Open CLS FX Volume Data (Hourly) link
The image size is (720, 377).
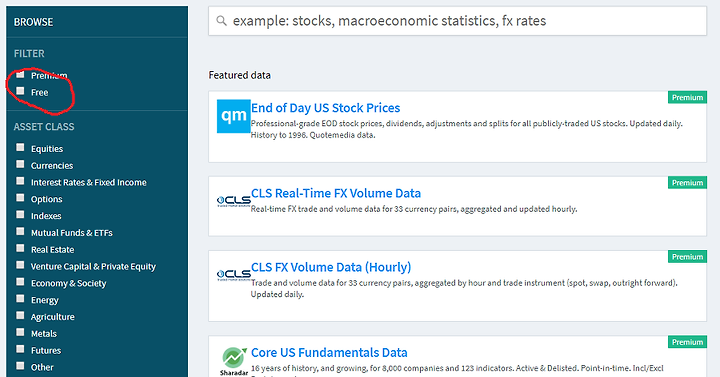(331, 267)
